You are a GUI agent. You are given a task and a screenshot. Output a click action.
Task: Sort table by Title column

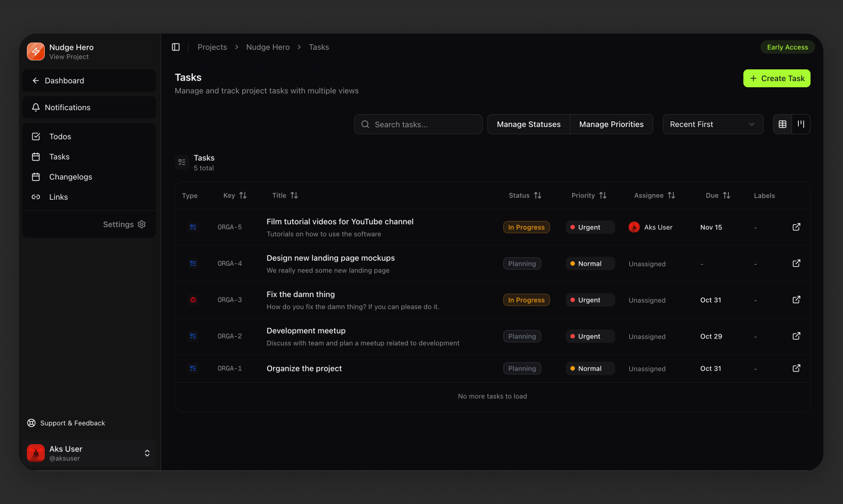click(285, 195)
